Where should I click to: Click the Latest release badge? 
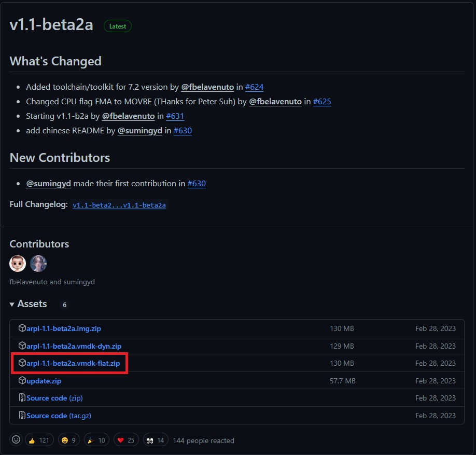click(x=118, y=26)
